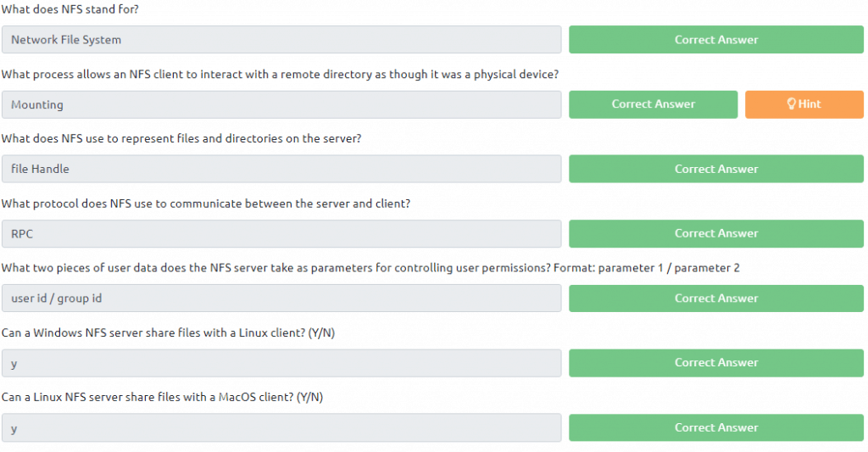
Task: Focus the Windows NFS server Y/N answer field
Action: (281, 363)
